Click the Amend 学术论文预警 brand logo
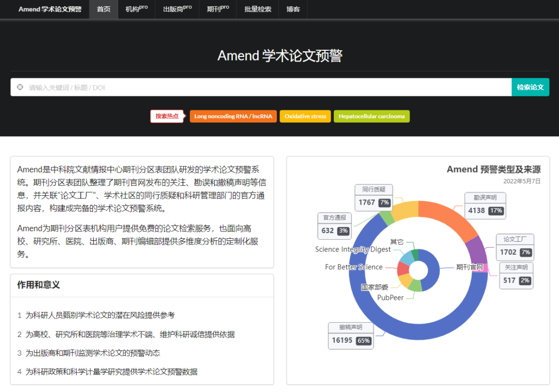The width and height of the screenshot is (559, 392). click(50, 9)
